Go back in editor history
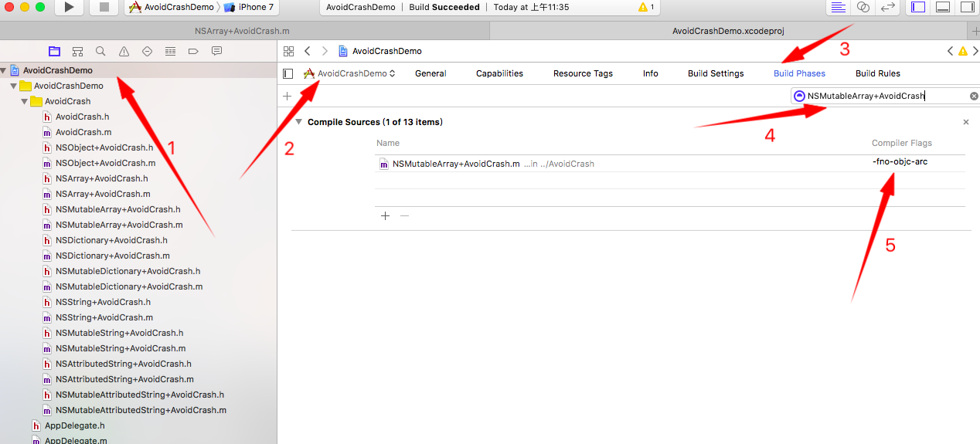 (x=308, y=51)
